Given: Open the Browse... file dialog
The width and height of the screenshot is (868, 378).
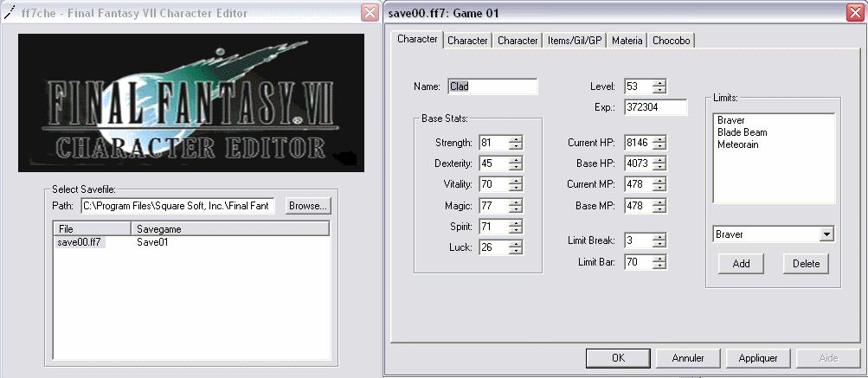Looking at the screenshot, I should point(308,206).
